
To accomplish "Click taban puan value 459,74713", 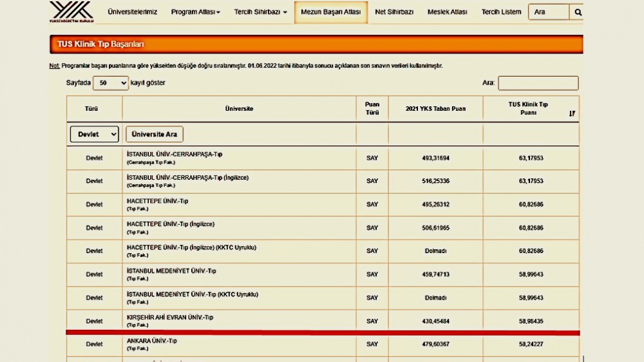I will coord(435,274).
